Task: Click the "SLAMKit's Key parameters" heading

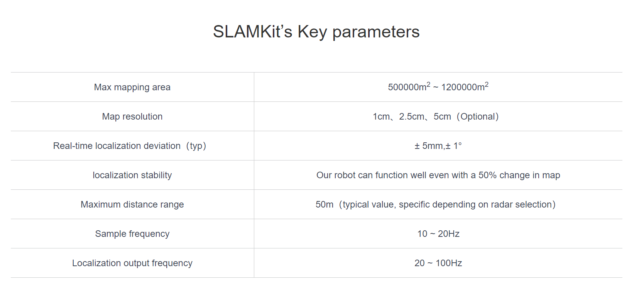Action: point(316,32)
